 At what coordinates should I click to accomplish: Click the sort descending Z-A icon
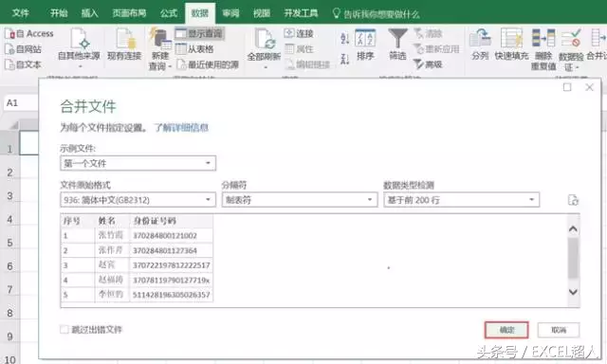coord(344,59)
